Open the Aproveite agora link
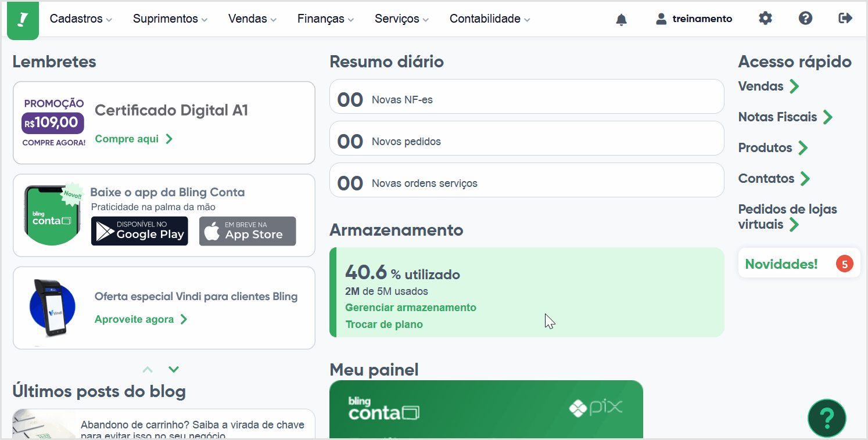The image size is (868, 440). click(134, 319)
